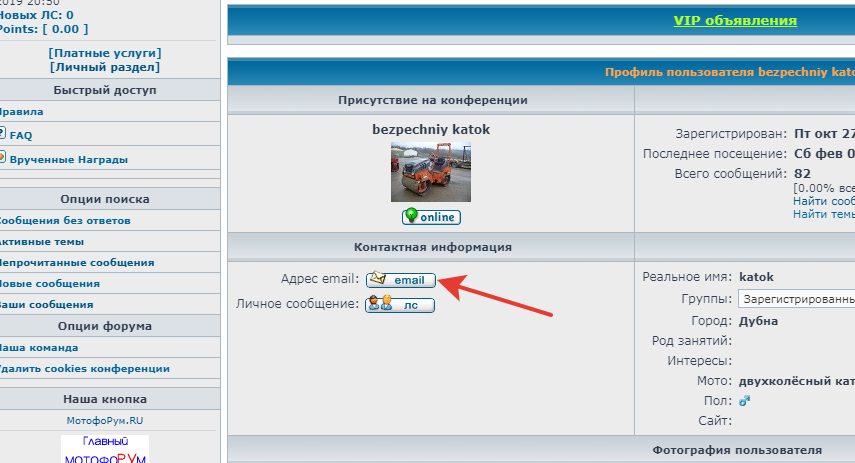
Task: Click Найти сообщения link for user
Action: 824,201
